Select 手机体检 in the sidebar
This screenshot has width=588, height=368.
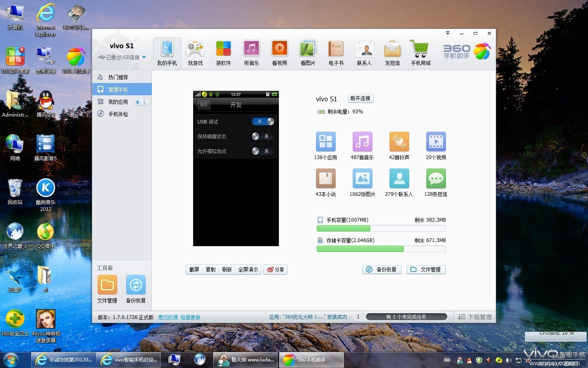coord(122,114)
